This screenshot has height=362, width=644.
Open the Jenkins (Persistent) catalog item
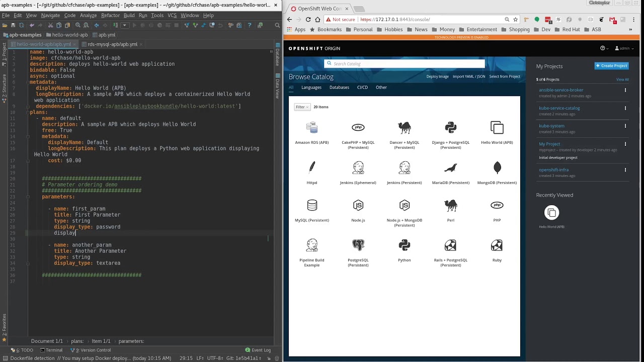point(405,173)
